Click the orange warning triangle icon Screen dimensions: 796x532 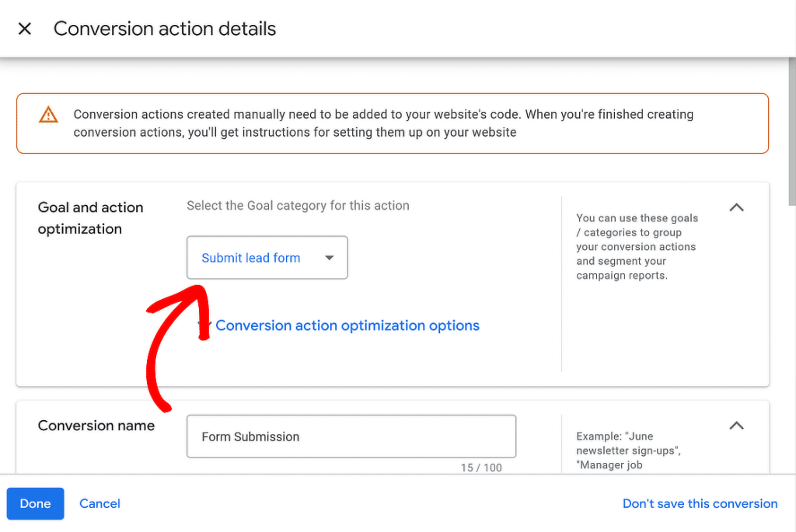click(48, 114)
